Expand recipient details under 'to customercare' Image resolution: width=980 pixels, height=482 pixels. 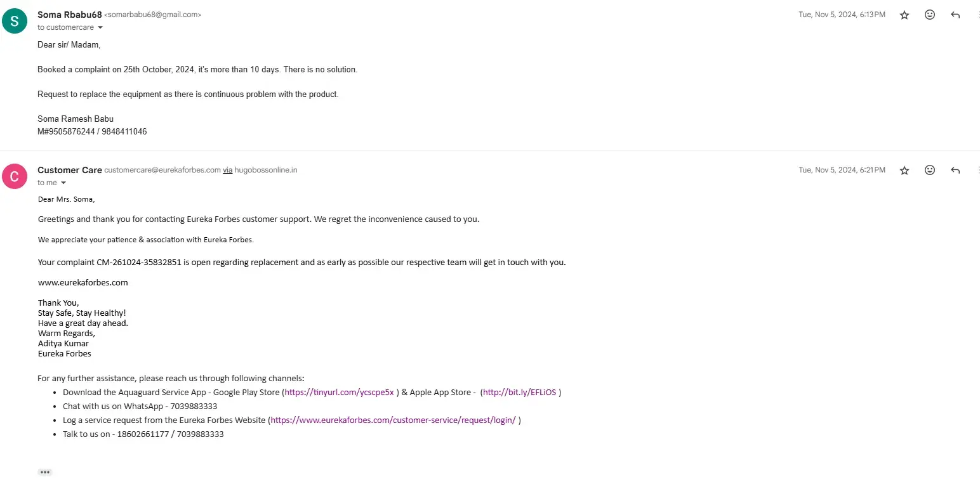100,28
